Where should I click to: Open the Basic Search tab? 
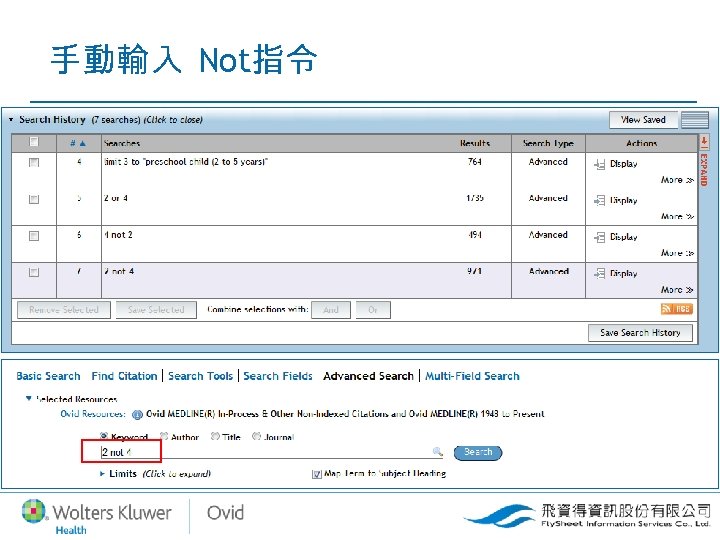click(x=48, y=376)
